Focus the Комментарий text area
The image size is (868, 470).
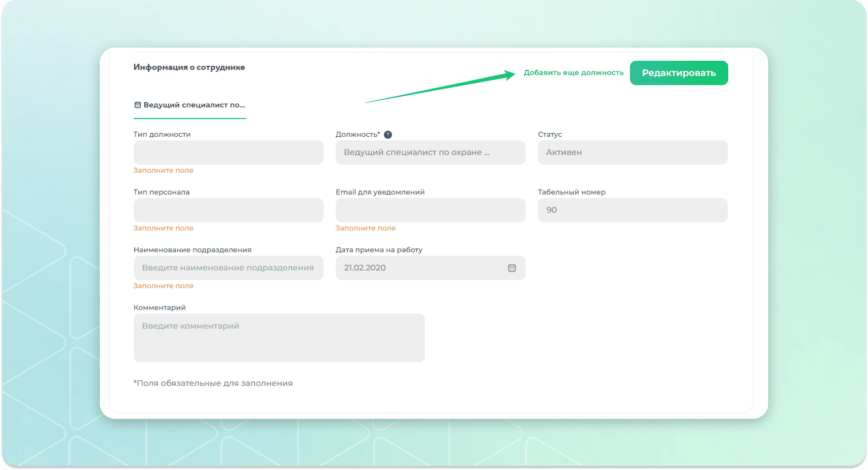pos(279,338)
